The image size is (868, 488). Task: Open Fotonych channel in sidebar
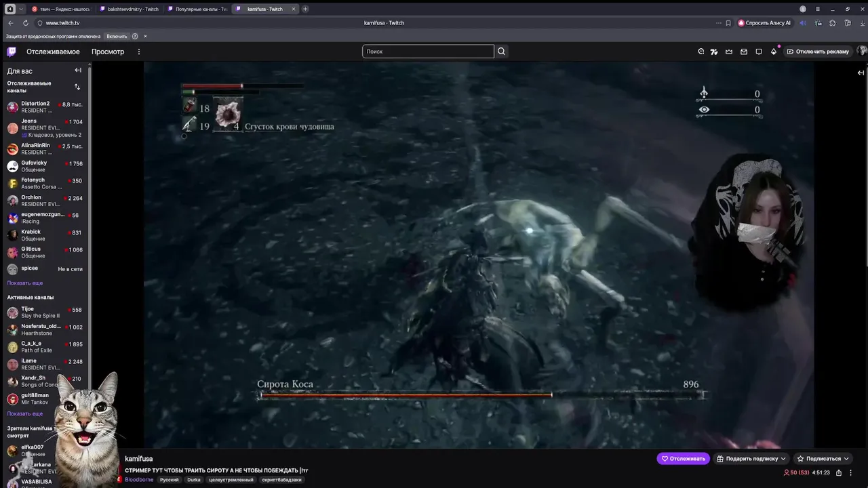(45, 184)
